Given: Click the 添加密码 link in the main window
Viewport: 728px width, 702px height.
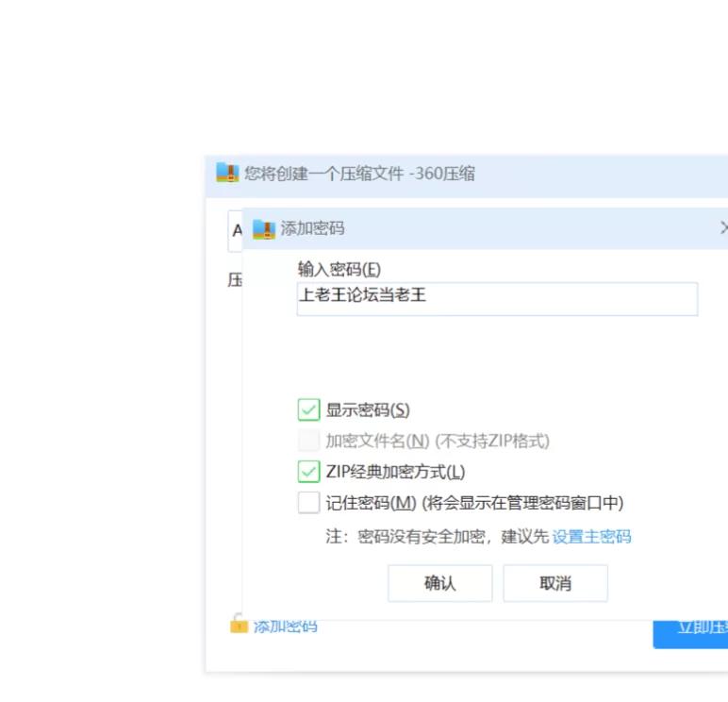Looking at the screenshot, I should tap(286, 627).
